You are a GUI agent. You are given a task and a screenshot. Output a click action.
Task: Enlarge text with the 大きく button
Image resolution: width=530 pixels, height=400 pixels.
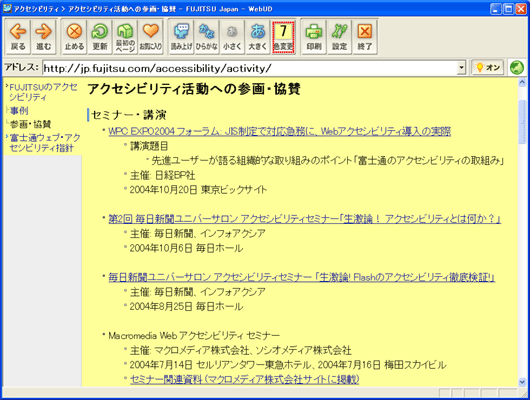click(258, 37)
